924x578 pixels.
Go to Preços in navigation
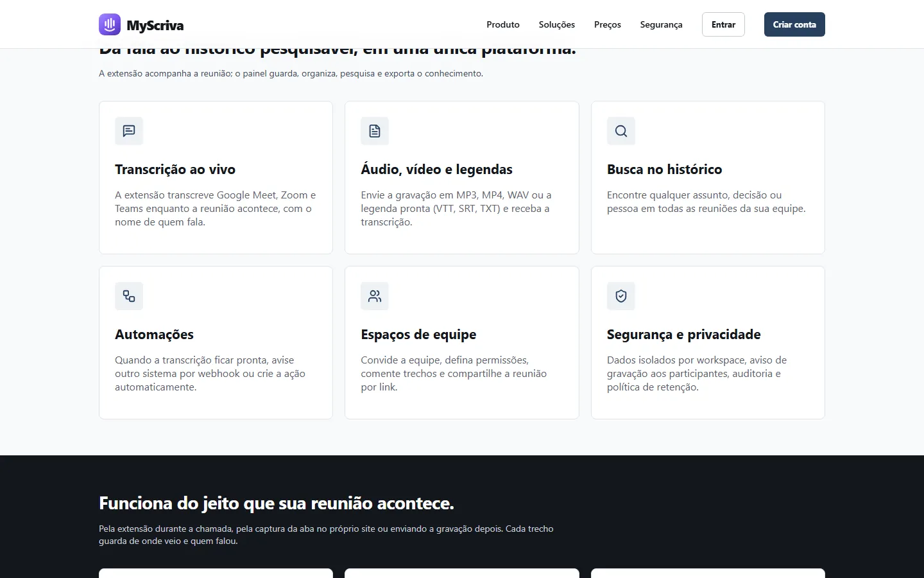(x=608, y=24)
